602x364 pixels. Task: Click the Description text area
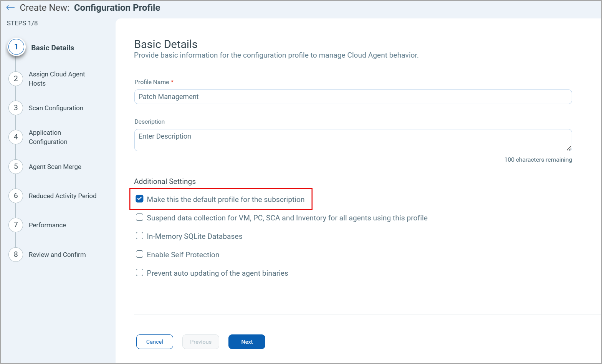pyautogui.click(x=353, y=140)
